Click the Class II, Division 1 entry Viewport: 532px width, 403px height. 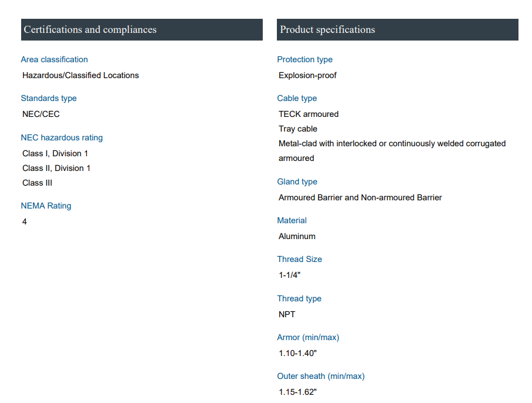click(x=56, y=168)
